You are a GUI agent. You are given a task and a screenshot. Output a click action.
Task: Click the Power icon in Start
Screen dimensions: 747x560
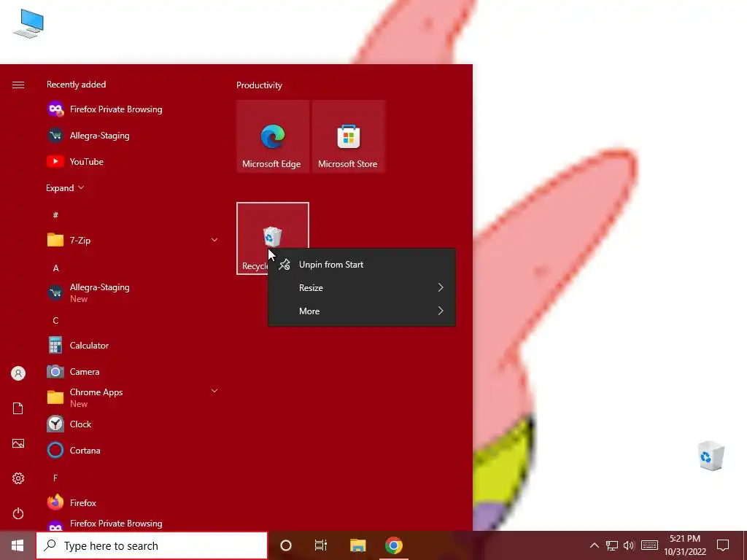(x=18, y=513)
